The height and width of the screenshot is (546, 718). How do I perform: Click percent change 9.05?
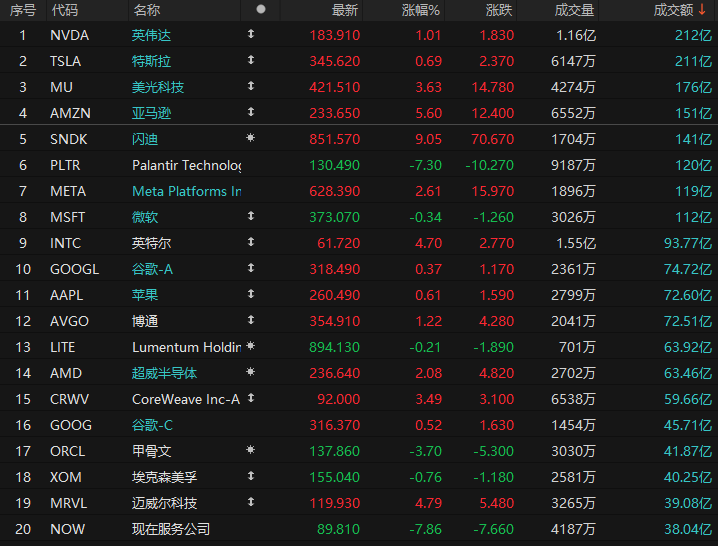(x=429, y=139)
